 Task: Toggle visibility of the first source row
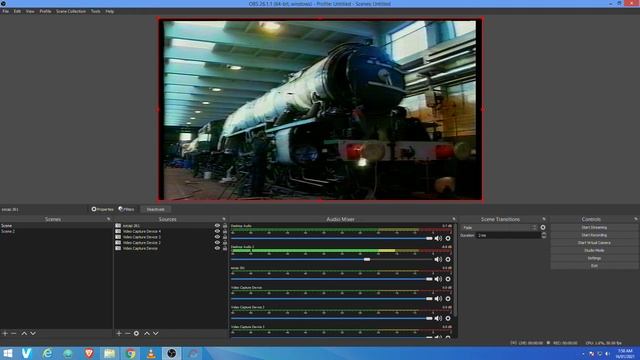click(217, 225)
